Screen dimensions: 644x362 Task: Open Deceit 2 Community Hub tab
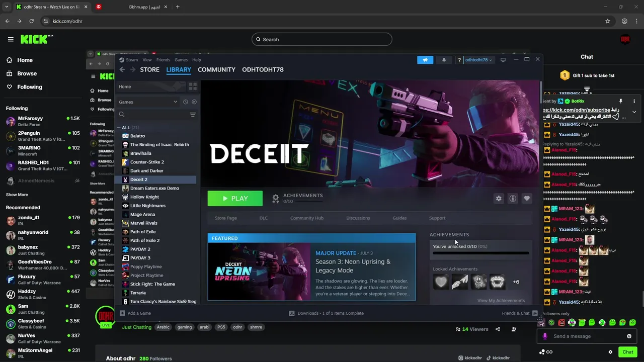click(x=307, y=218)
